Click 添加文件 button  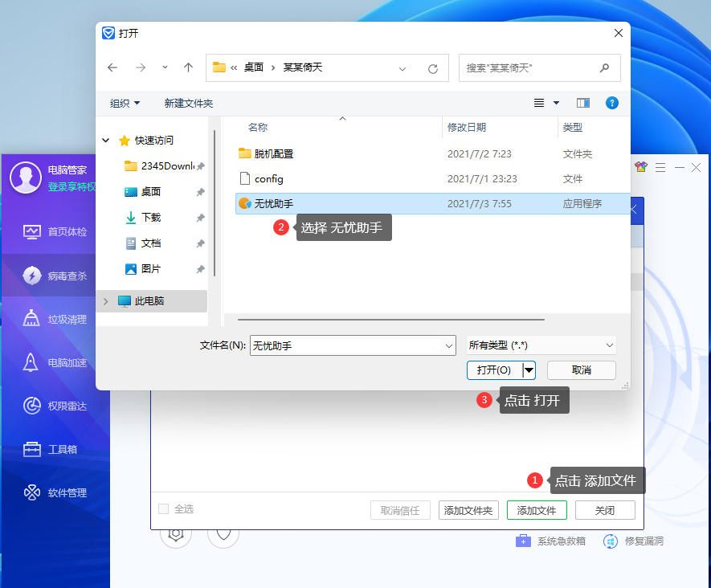(x=537, y=510)
